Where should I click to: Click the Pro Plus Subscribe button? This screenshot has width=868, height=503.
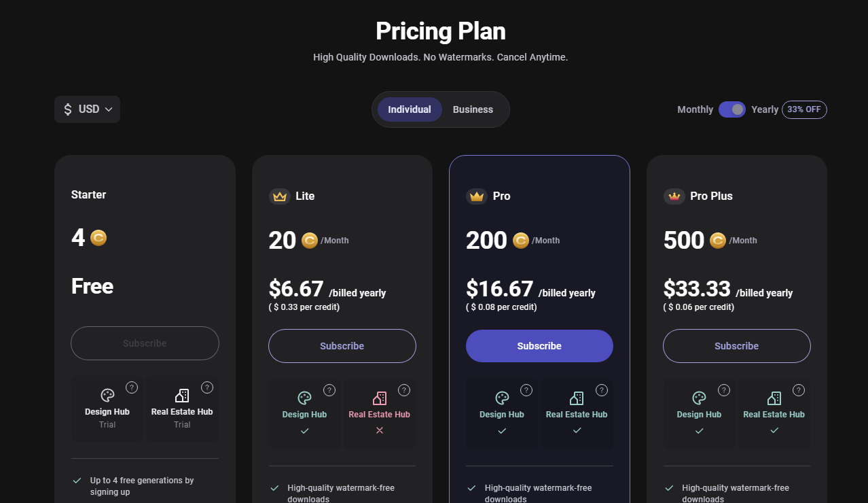click(736, 346)
